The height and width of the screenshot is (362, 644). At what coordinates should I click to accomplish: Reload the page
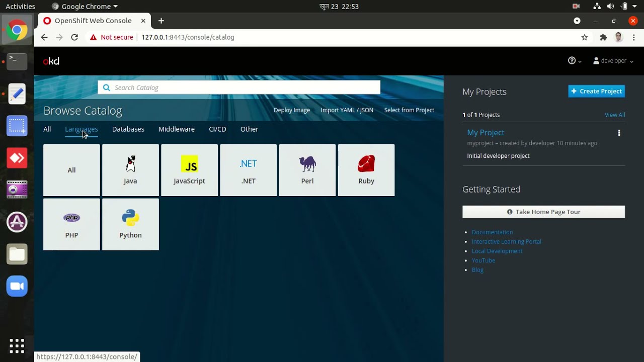coord(74,37)
